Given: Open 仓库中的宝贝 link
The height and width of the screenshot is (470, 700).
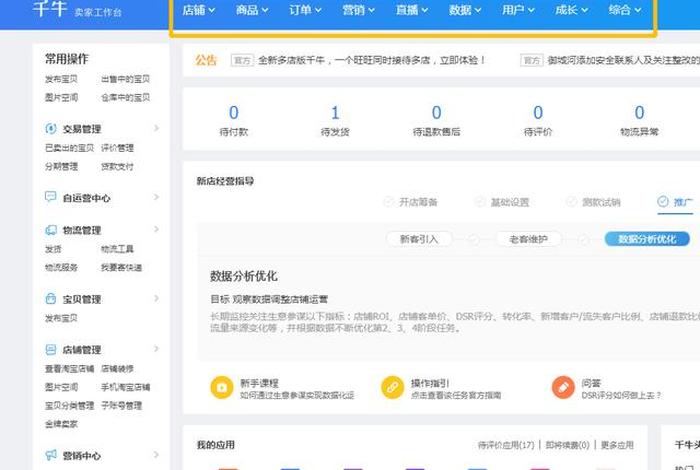Looking at the screenshot, I should 125,97.
